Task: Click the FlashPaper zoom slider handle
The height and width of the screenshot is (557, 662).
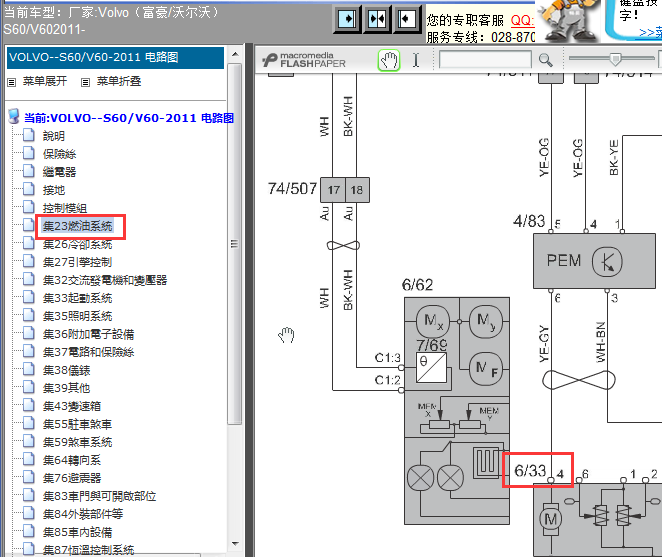Action: (x=616, y=59)
